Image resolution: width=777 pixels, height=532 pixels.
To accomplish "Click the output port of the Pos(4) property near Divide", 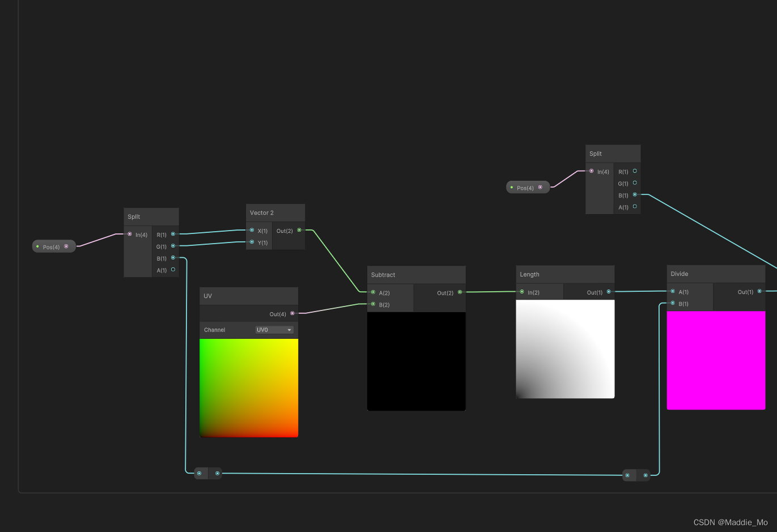I will [x=540, y=187].
